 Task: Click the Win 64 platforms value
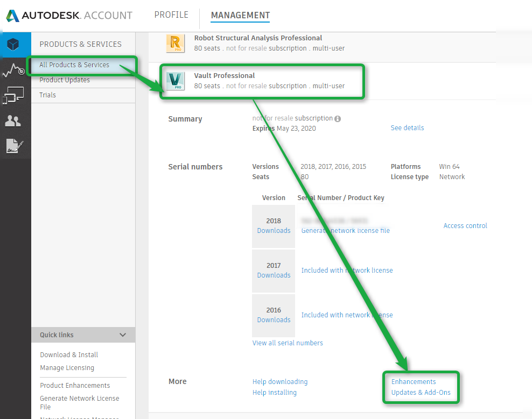tap(449, 166)
